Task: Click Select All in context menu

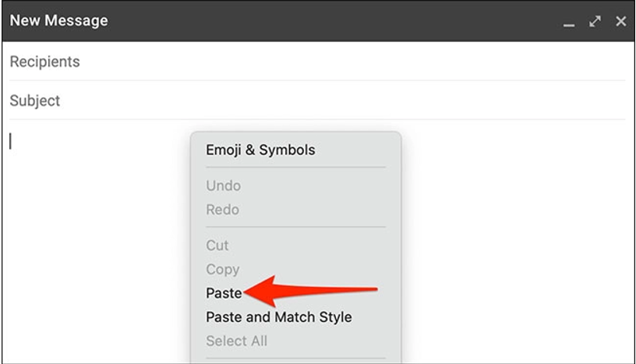Action: point(237,341)
